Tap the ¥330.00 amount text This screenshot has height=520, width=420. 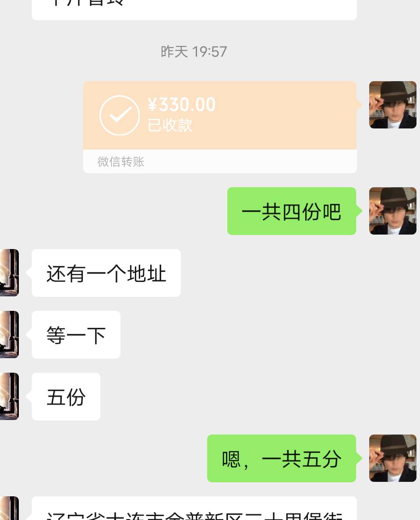pyautogui.click(x=181, y=104)
